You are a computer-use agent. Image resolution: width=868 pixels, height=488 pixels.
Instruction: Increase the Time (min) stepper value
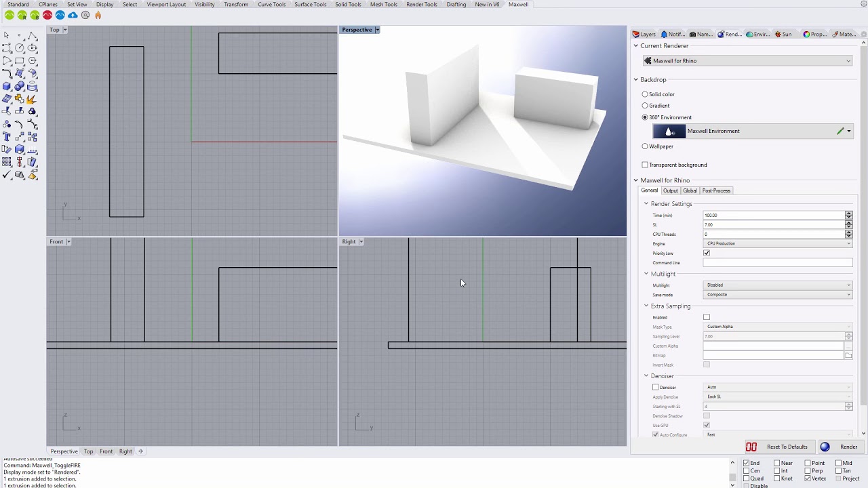[848, 213]
